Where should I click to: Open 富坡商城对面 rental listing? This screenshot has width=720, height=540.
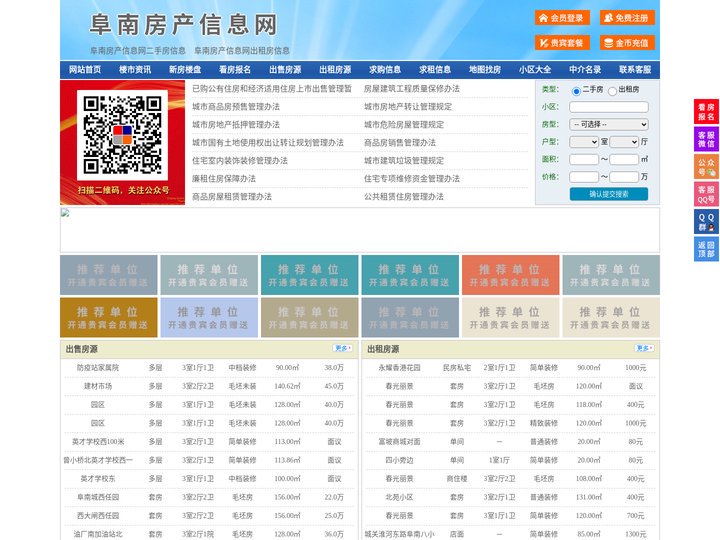399,442
